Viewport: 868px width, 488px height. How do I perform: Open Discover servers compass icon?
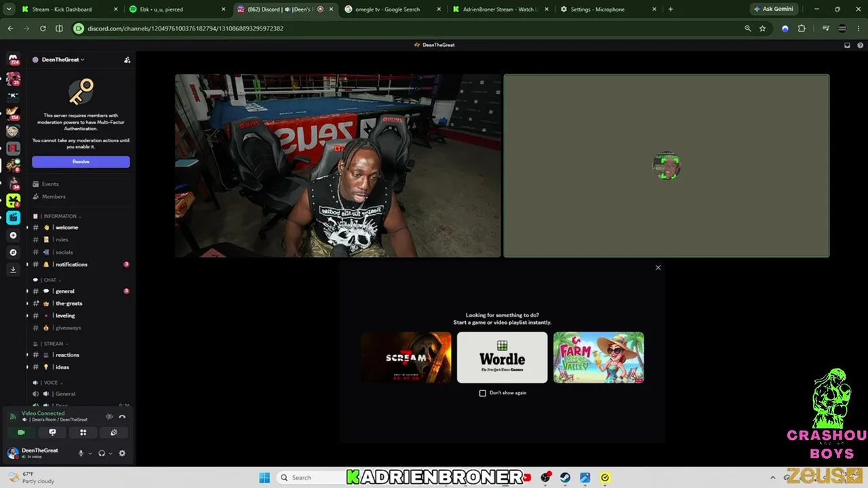[13, 252]
